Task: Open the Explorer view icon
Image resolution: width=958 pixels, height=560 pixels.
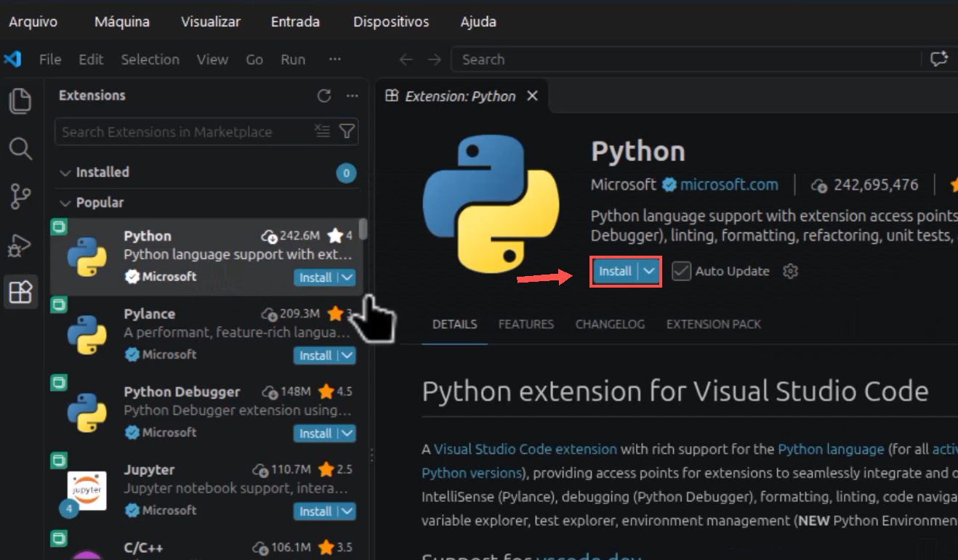Action: 20,101
